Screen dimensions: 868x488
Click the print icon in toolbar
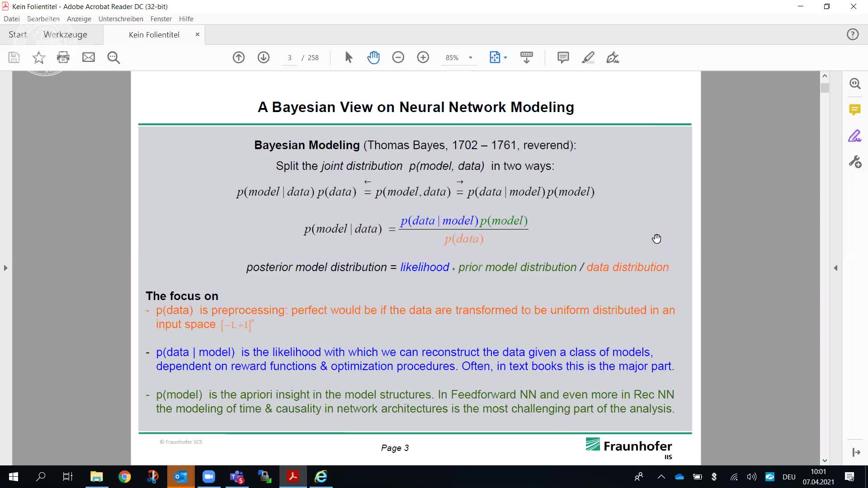tap(63, 57)
